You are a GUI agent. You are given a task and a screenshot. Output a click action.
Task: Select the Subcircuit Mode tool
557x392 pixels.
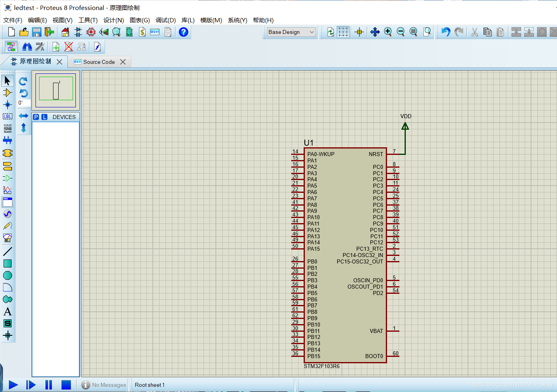(x=7, y=153)
